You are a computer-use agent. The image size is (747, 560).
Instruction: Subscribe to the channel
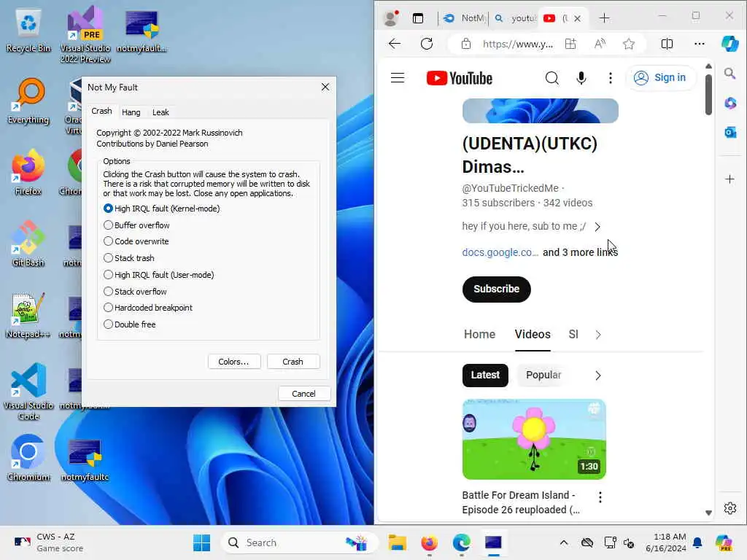(x=496, y=289)
